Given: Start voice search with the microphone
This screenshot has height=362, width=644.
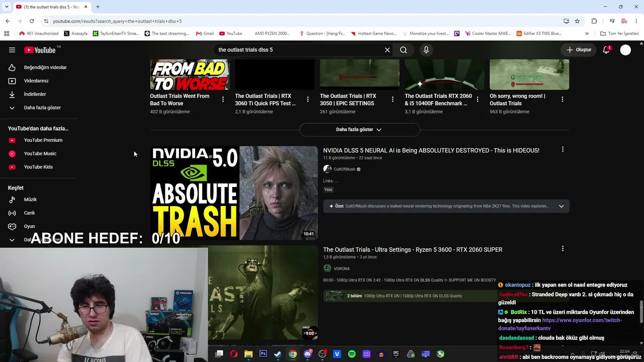Looking at the screenshot, I should 426,50.
